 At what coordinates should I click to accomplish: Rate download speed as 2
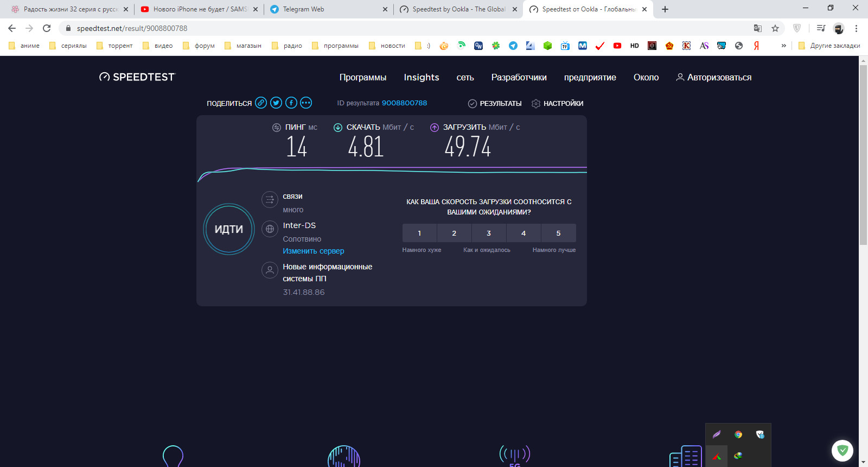[454, 233]
